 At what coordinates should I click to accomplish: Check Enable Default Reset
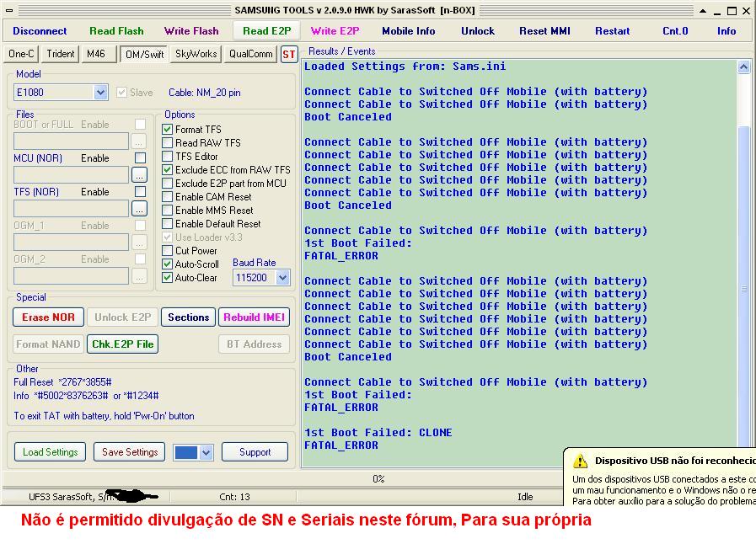click(168, 223)
